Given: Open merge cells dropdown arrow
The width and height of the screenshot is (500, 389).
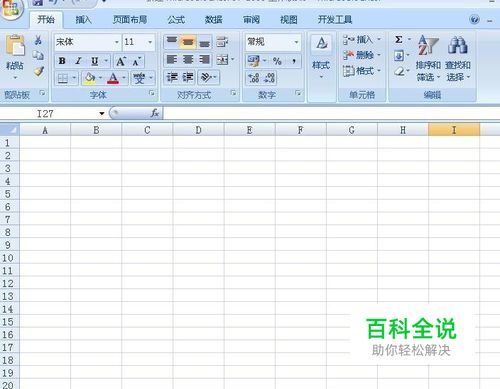Looking at the screenshot, I should tap(233, 60).
